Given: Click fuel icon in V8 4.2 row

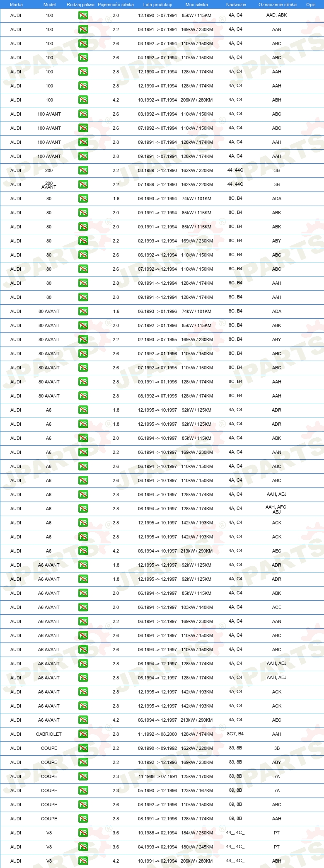Looking at the screenshot, I should point(83,861).
